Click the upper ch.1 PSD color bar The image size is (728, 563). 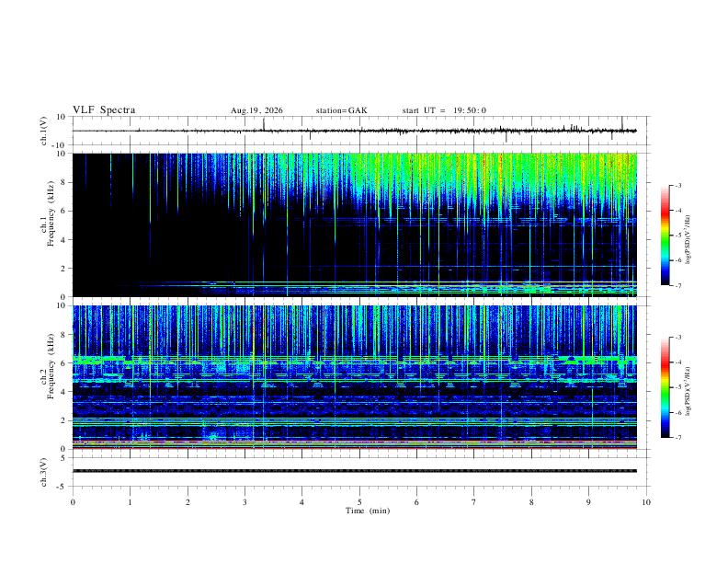pos(665,236)
